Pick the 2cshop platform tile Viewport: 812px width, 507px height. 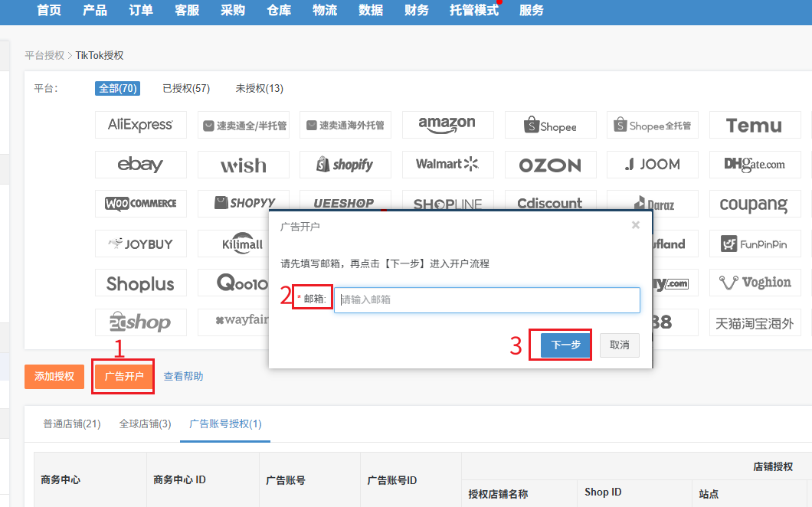140,322
